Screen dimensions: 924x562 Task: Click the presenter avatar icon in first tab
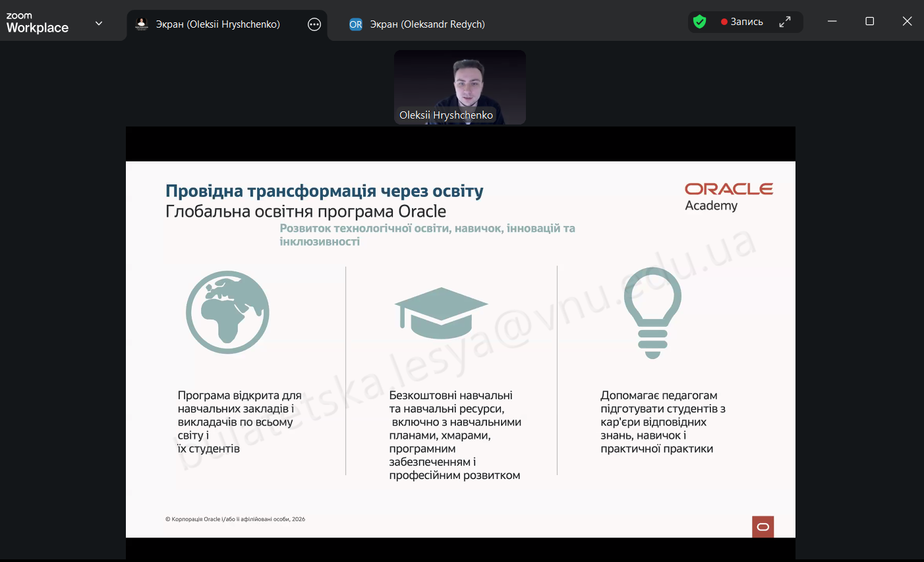[142, 24]
